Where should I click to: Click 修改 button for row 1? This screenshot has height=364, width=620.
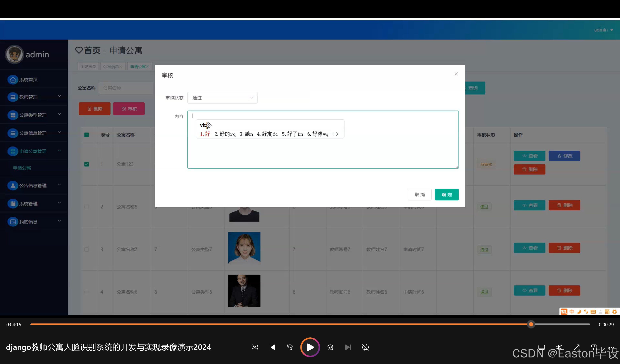pyautogui.click(x=564, y=156)
